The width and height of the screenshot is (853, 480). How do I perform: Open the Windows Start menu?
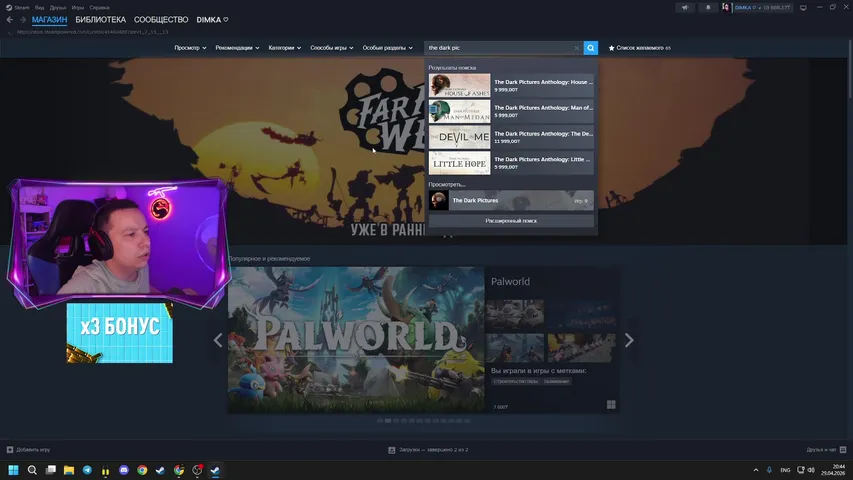(x=14, y=470)
